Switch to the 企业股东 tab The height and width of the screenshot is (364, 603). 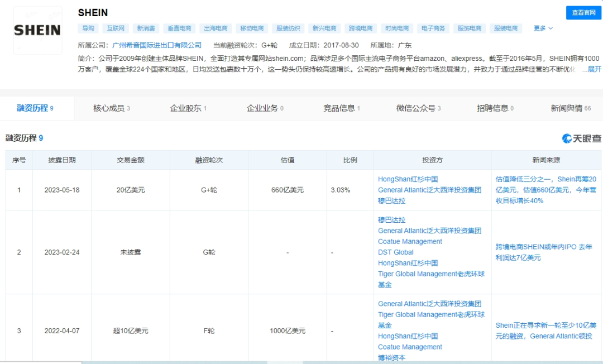tap(189, 108)
